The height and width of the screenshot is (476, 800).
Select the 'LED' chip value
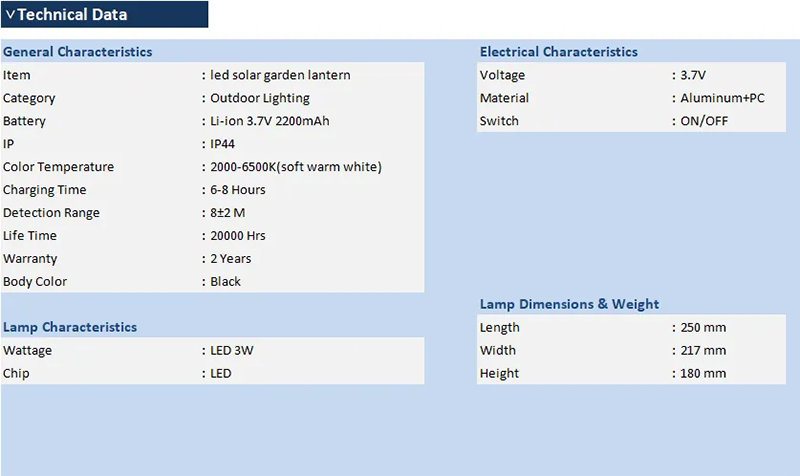point(221,373)
